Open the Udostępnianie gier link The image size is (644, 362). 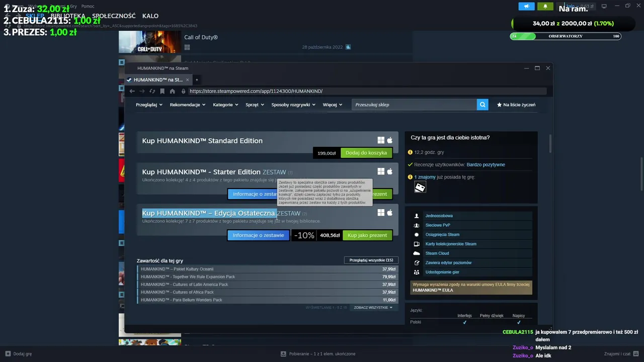pos(442,272)
